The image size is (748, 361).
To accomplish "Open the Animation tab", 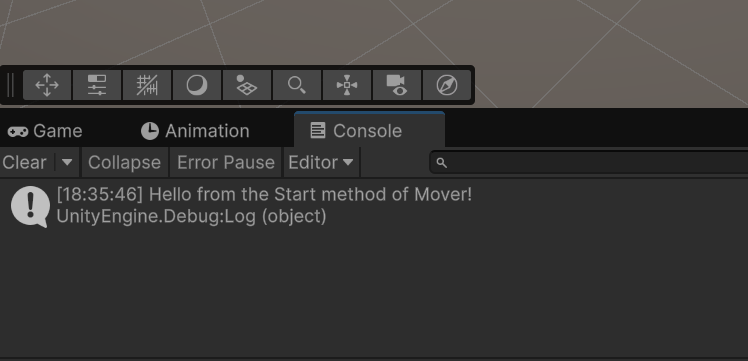I will click(195, 131).
